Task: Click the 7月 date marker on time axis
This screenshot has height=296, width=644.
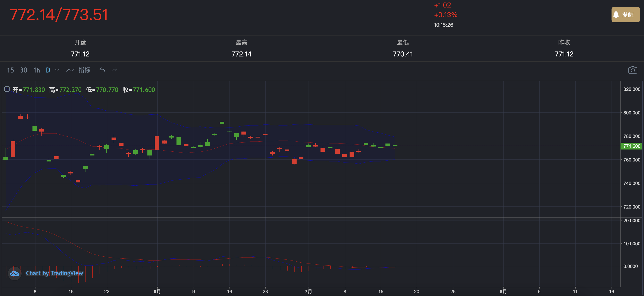Action: (308, 292)
